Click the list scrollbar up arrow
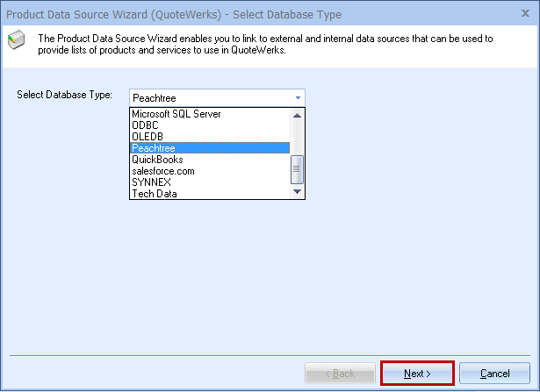540x392 pixels. coord(297,116)
